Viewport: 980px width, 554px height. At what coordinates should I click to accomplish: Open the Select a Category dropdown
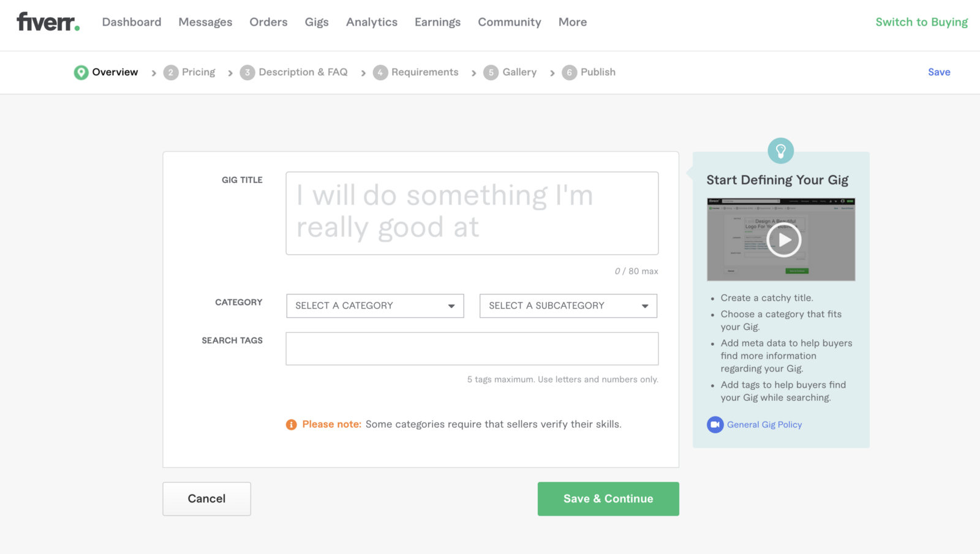tap(375, 306)
